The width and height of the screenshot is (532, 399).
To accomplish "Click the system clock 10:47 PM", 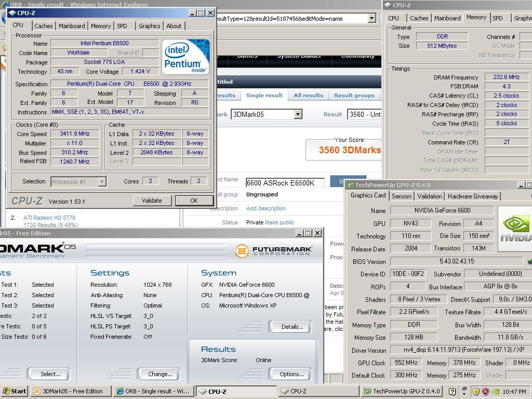I will point(514,392).
